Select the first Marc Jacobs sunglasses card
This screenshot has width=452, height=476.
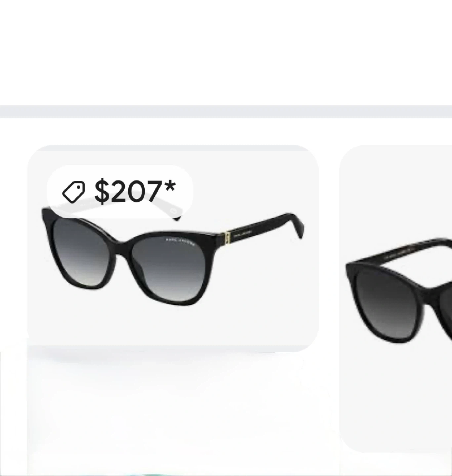click(173, 248)
